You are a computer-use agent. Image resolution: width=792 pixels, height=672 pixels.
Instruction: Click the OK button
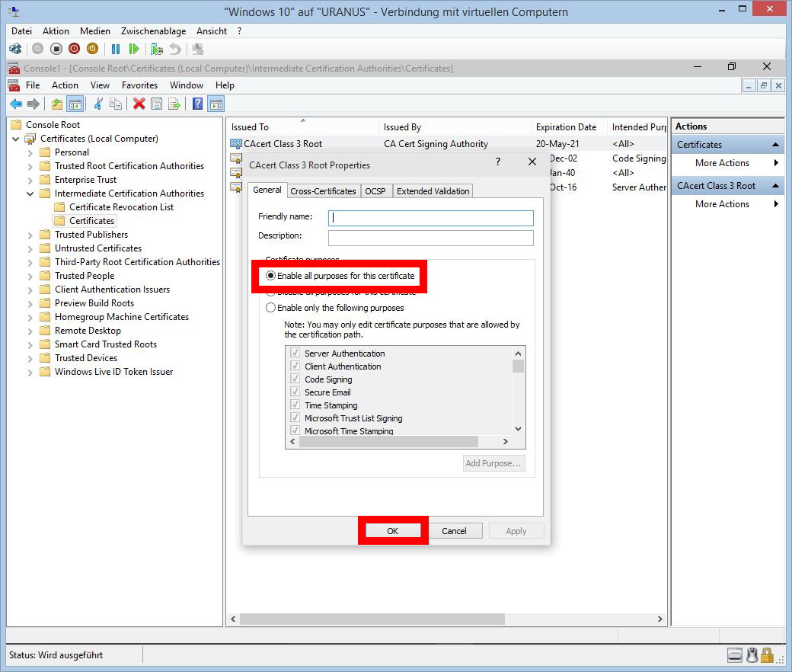pos(392,531)
